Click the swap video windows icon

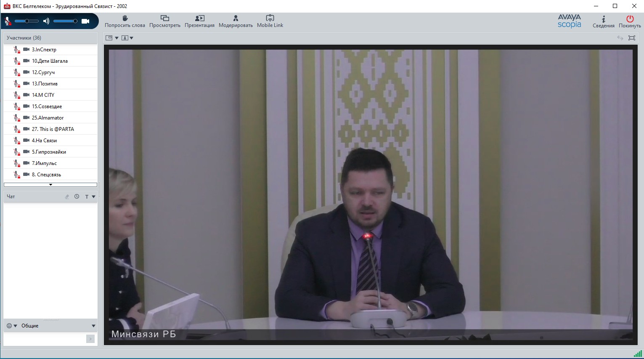[x=620, y=38]
